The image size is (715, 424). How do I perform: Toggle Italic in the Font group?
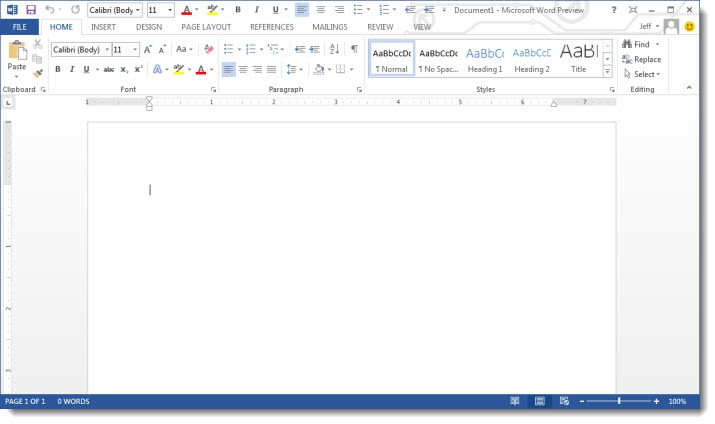pyautogui.click(x=72, y=69)
